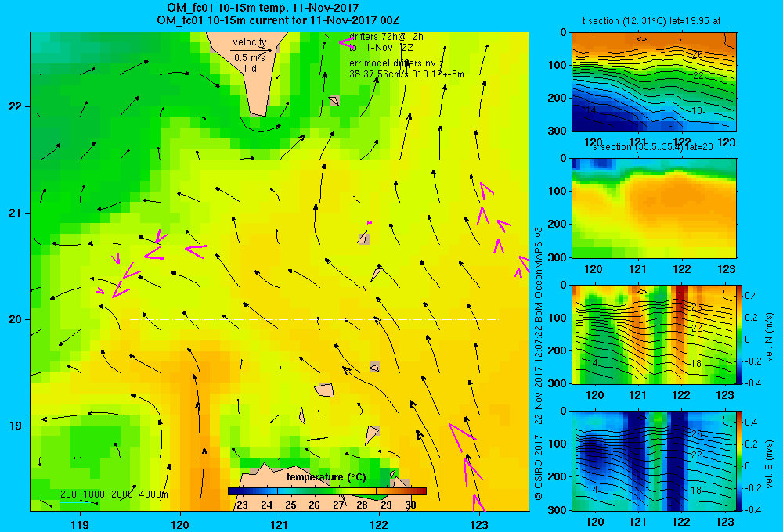Click the 'to 11-Nov 12Z' annotation
The width and height of the screenshot is (783, 532).
click(381, 48)
